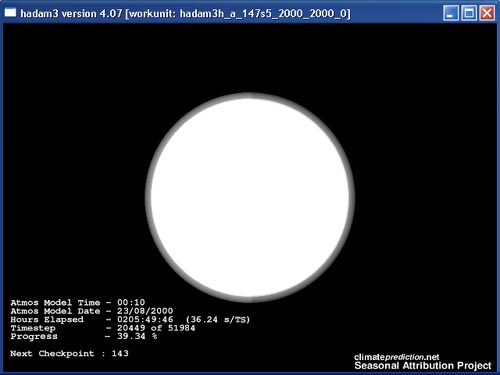Click the grey atmosphere ring at globe bottom
The image size is (500, 375).
(250, 299)
